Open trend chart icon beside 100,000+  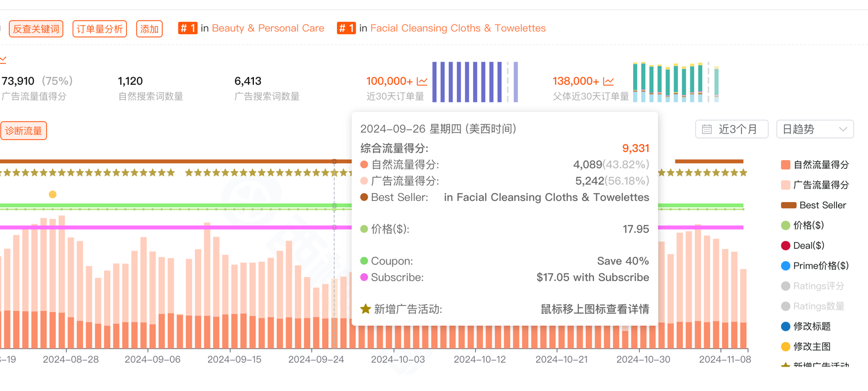click(x=422, y=81)
